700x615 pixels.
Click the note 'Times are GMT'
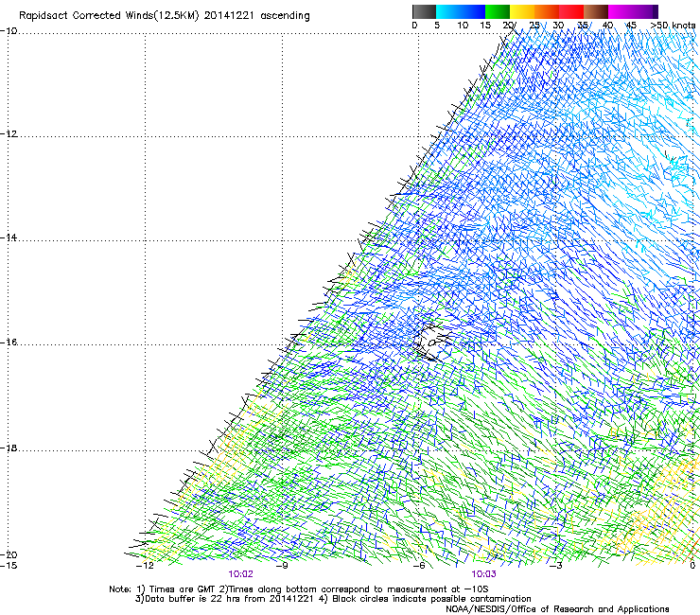click(x=181, y=589)
